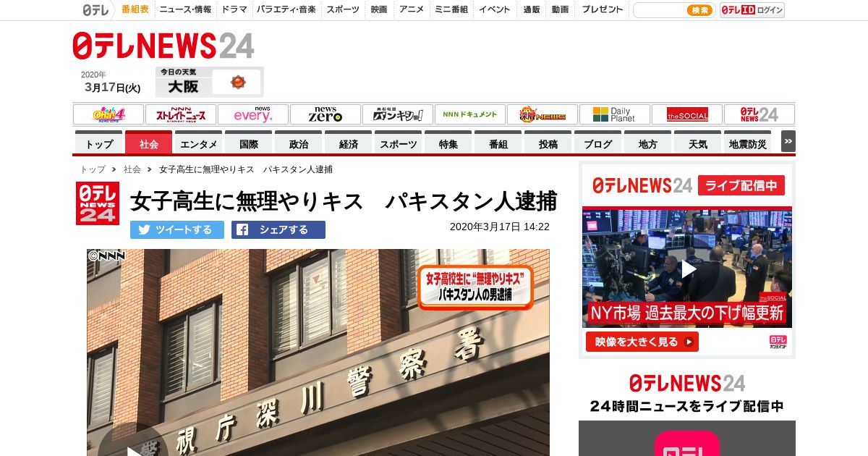Click the 映像を大きく見る button
The image size is (868, 456).
642,342
